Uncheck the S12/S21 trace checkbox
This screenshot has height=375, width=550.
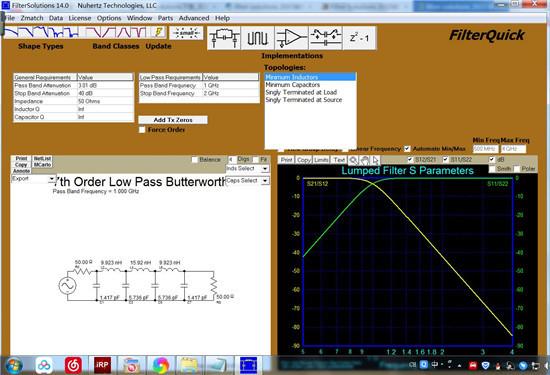pyautogui.click(x=410, y=160)
